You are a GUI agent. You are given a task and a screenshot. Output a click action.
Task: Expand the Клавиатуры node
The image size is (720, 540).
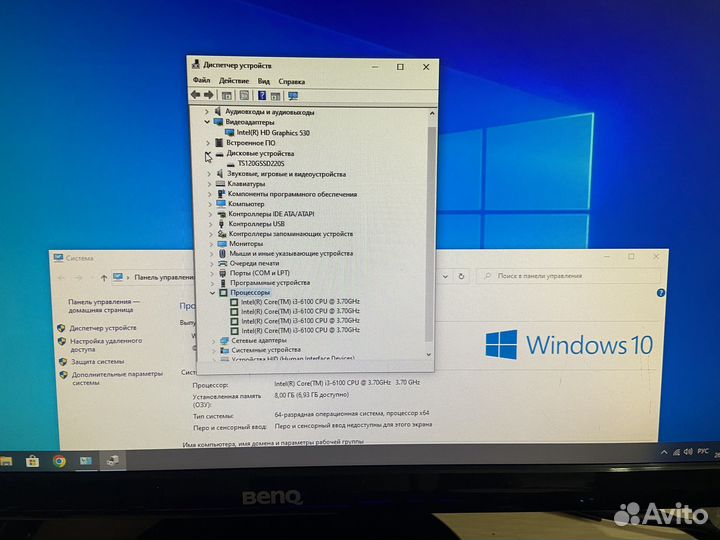coord(209,184)
